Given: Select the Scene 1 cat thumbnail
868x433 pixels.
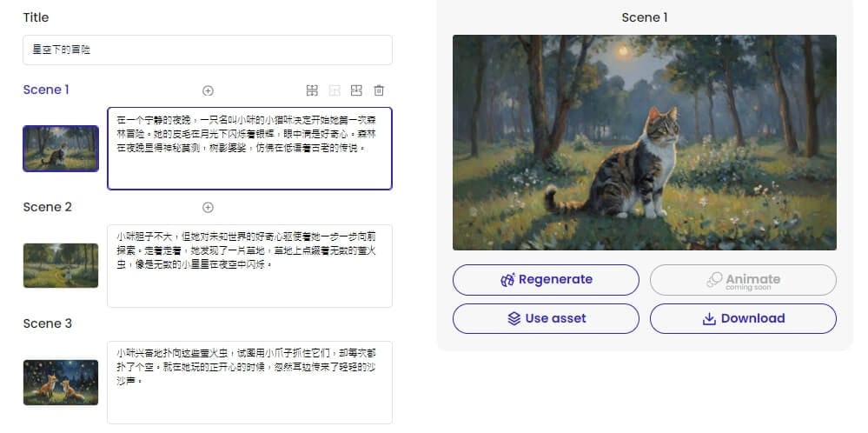Looking at the screenshot, I should [61, 149].
